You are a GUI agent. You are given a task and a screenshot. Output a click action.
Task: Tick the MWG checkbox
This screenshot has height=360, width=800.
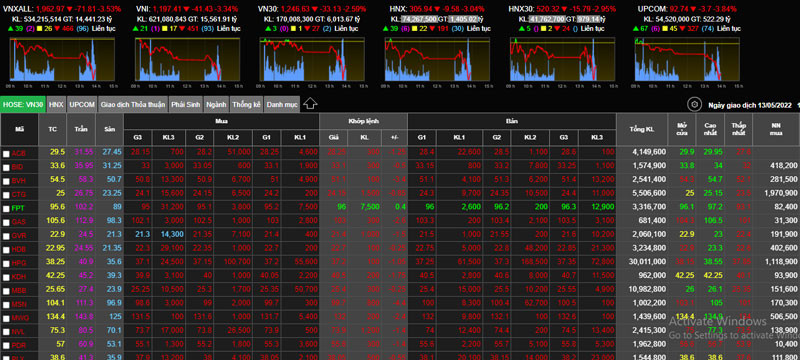(6, 319)
